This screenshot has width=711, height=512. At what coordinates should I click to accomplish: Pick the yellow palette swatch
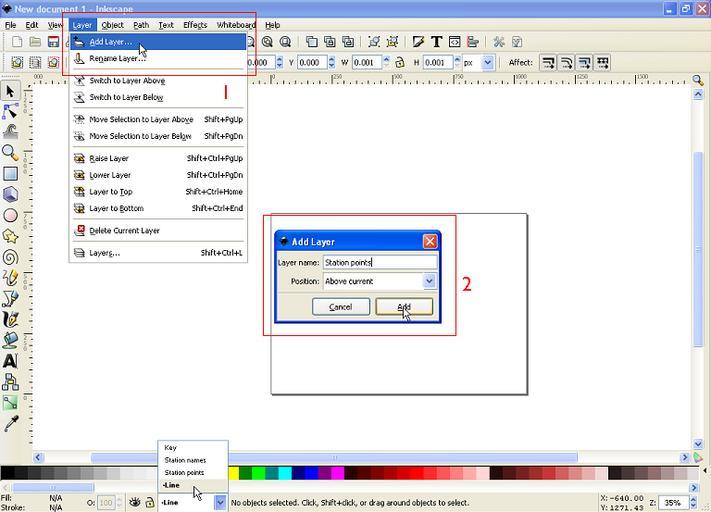(234, 473)
